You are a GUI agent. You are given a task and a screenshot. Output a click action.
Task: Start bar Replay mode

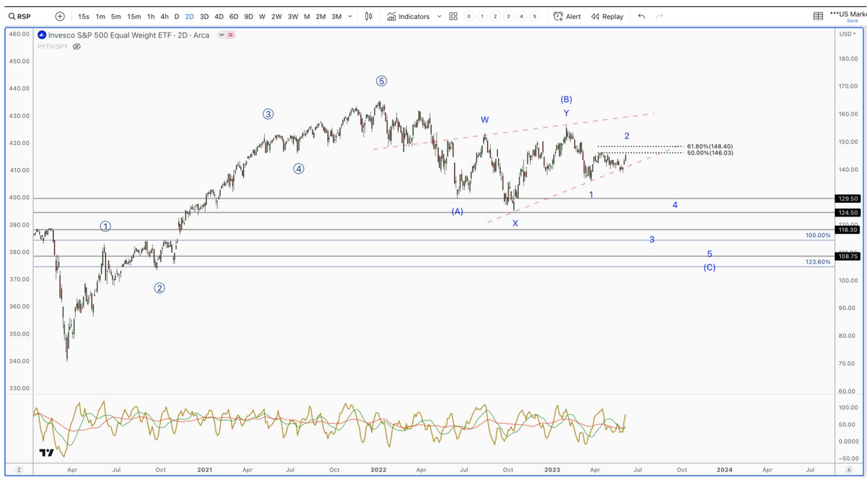click(x=607, y=16)
